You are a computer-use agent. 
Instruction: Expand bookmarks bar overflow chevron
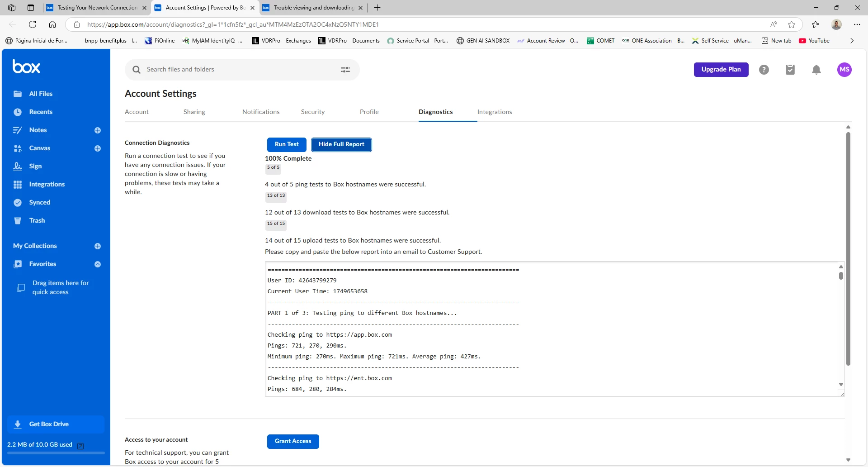pyautogui.click(x=852, y=41)
